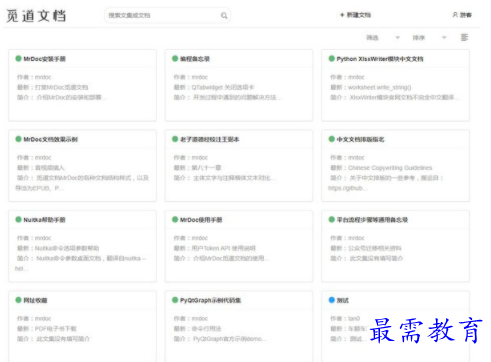
Task: Click green dot beside MrDoc文档效果示例
Action: click(x=18, y=139)
